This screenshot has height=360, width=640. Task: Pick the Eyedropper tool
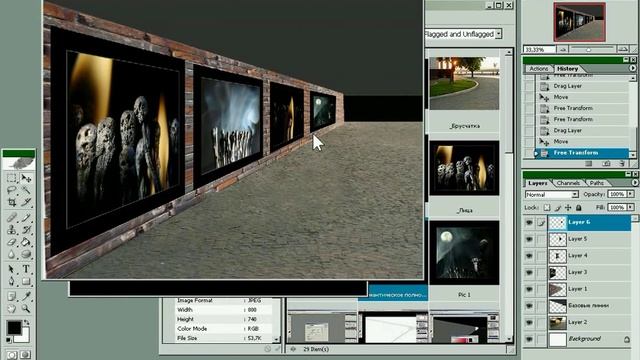tap(26, 296)
